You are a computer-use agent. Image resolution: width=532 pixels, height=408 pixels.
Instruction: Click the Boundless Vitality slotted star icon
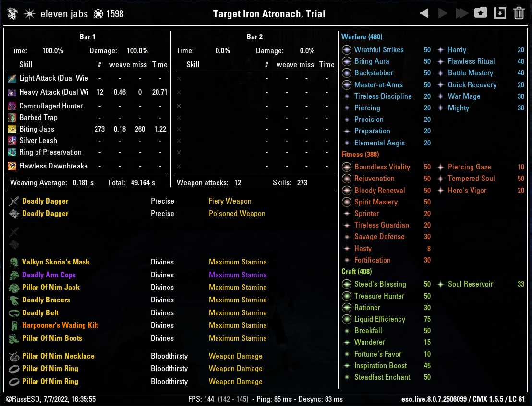[x=346, y=167]
